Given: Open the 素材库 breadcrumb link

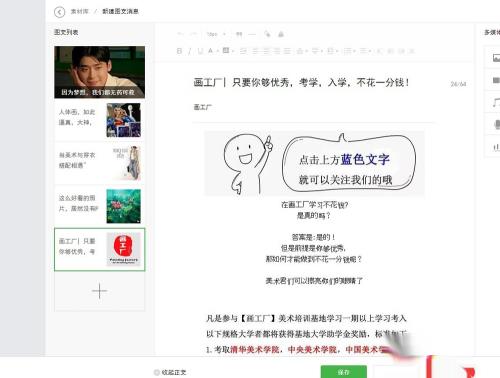Looking at the screenshot, I should pyautogui.click(x=80, y=12).
